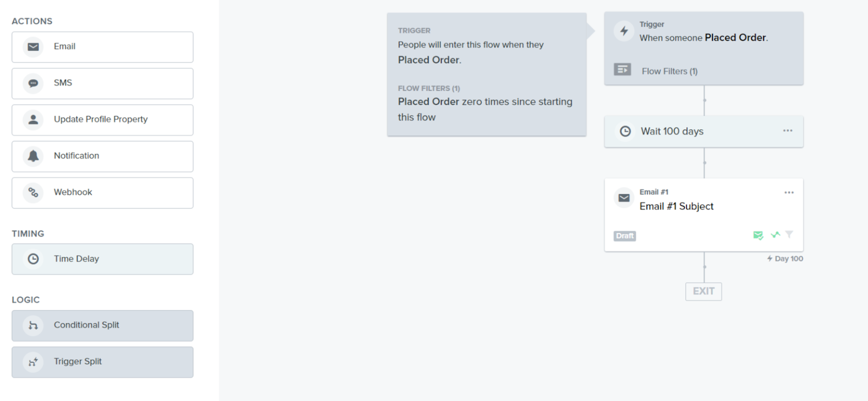Open the Email #1 card three-dot menu
Image resolution: width=868 pixels, height=401 pixels.
[789, 193]
